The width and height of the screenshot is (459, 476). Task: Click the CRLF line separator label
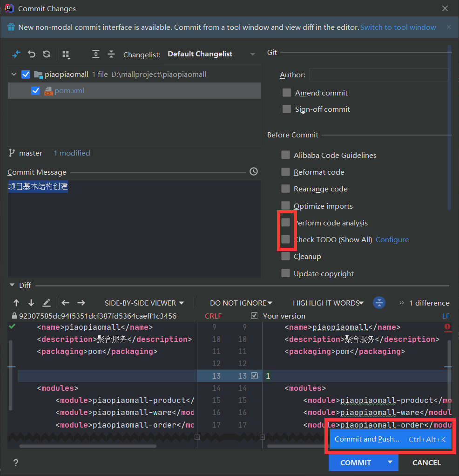point(213,316)
